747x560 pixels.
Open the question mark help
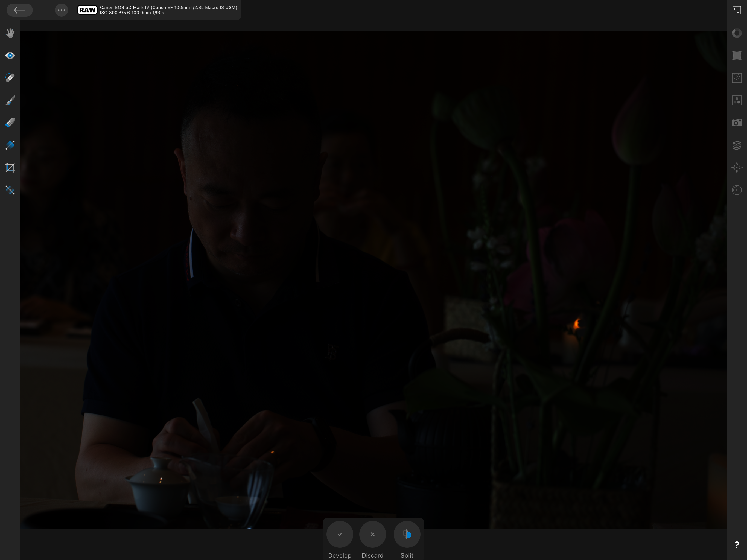[737, 545]
